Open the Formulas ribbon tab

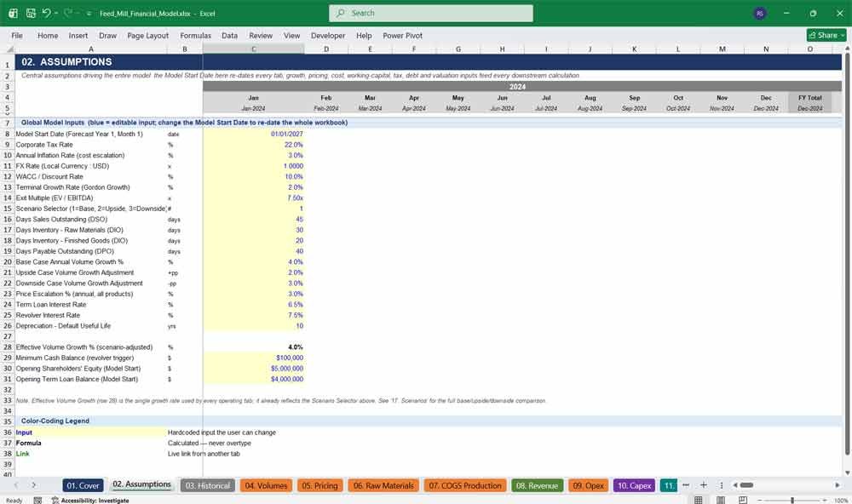coord(196,35)
